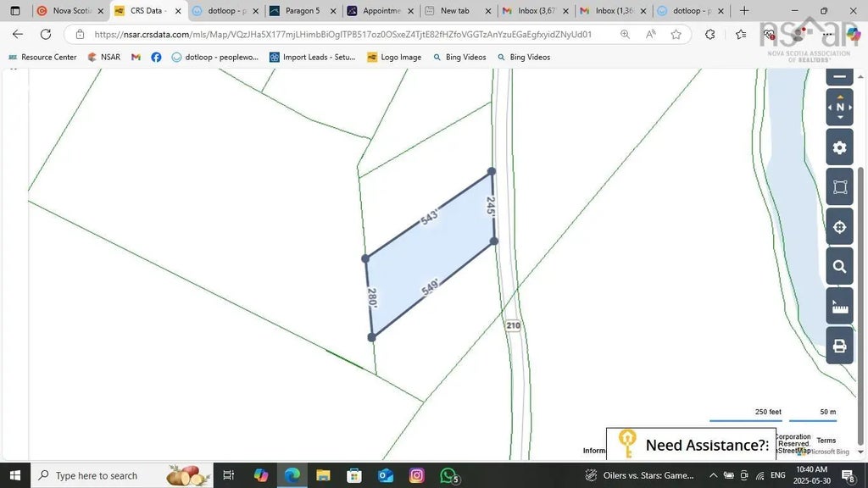Add page to favorites star icon
Viewport: 868px width, 488px height.
click(x=676, y=35)
